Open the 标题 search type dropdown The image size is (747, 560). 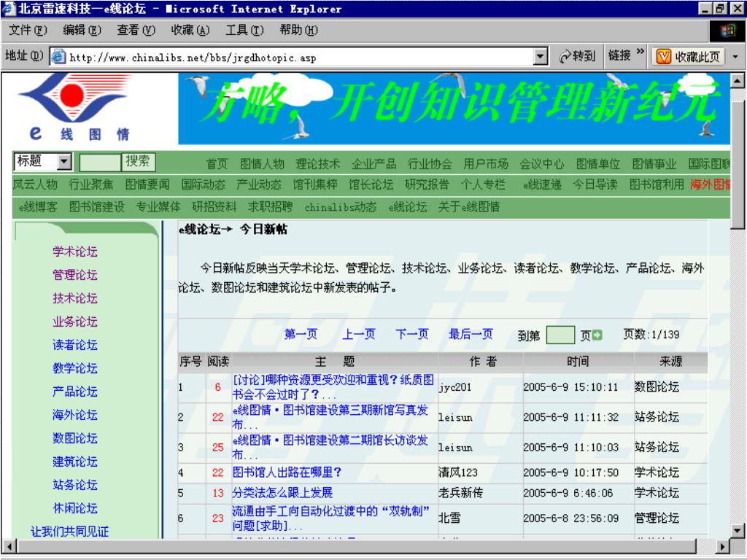(x=64, y=161)
